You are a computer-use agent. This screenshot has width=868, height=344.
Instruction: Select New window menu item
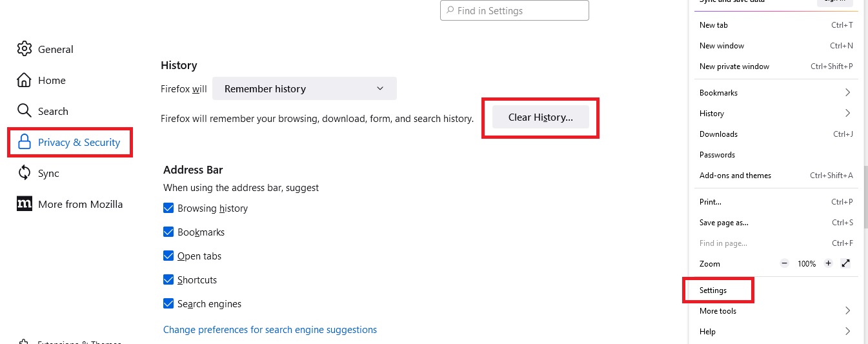click(x=776, y=46)
